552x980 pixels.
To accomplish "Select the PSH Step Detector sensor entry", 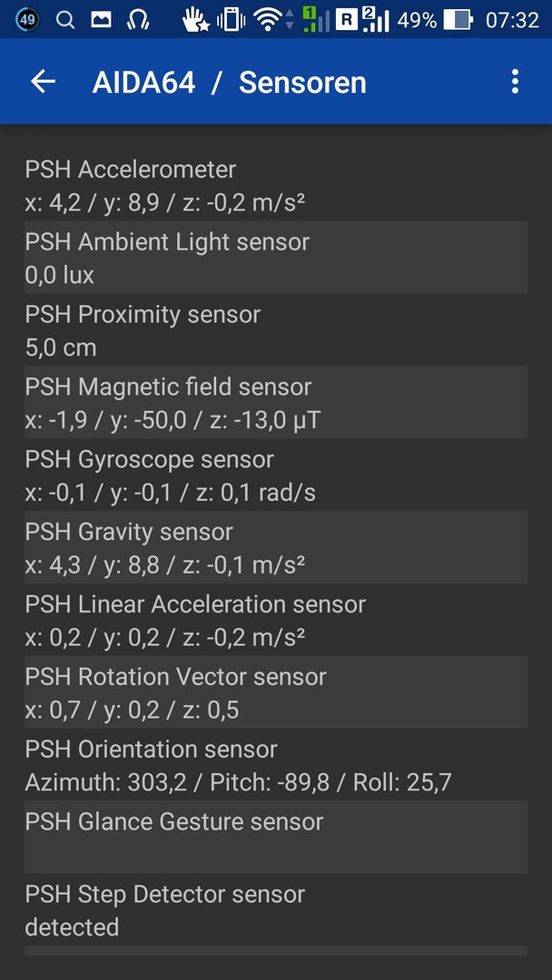I will (x=276, y=910).
